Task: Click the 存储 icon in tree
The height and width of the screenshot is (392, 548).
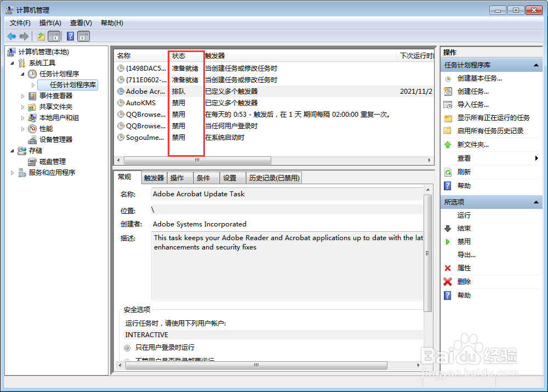Action: point(22,151)
